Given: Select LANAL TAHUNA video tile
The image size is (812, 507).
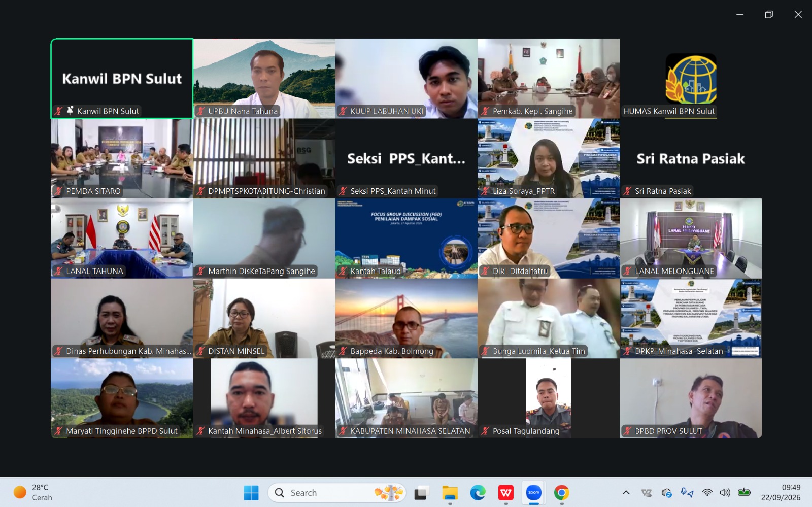Looking at the screenshot, I should coord(122,238).
